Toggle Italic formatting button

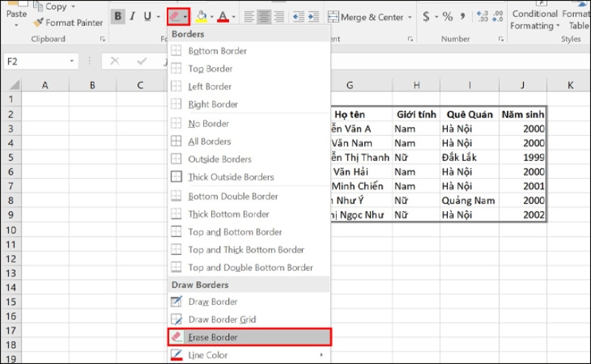[132, 16]
